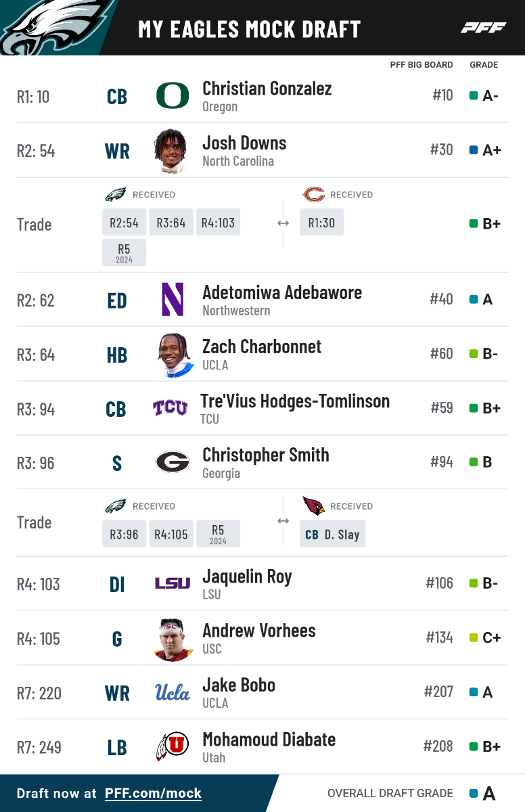Click the TCU logo
The height and width of the screenshot is (812, 525).
point(170,408)
